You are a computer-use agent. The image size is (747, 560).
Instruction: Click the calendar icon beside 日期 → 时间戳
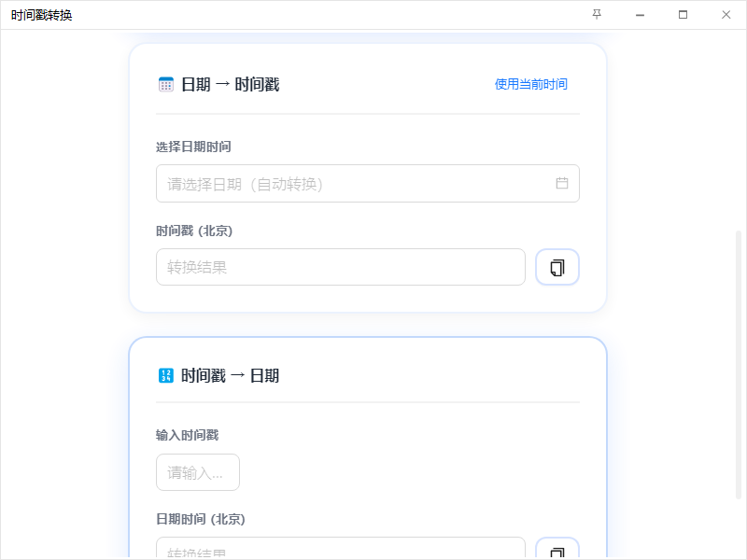click(x=166, y=85)
